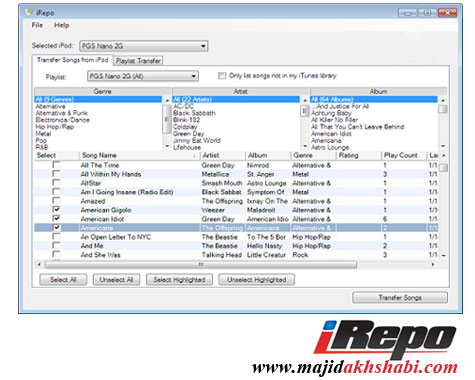Open the Help menu
Screen dimensions: 475x380
coord(62,25)
